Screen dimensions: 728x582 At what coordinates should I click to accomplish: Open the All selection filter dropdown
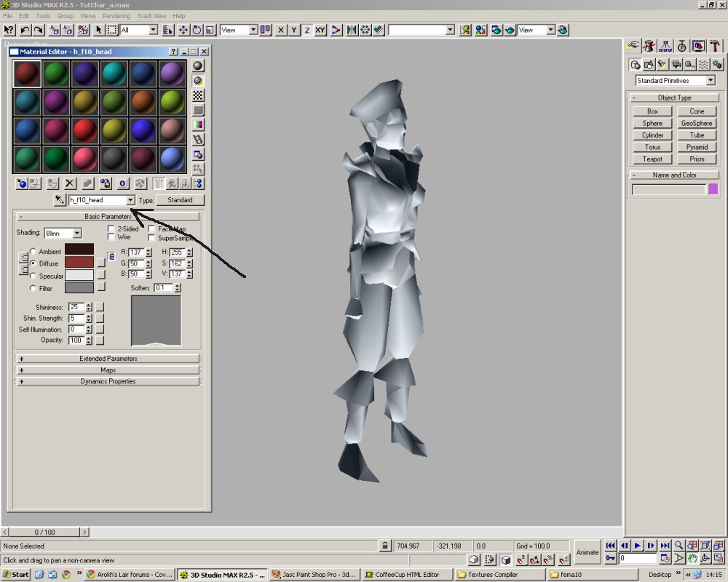153,30
